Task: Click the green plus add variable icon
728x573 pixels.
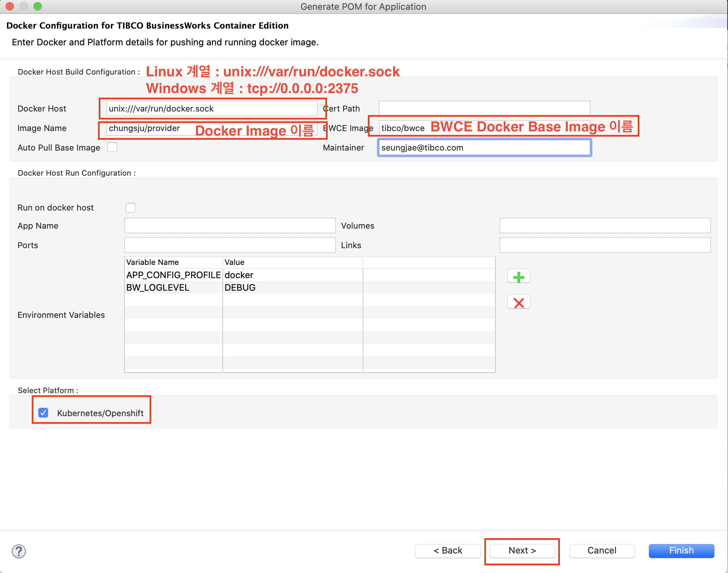Action: click(x=518, y=277)
